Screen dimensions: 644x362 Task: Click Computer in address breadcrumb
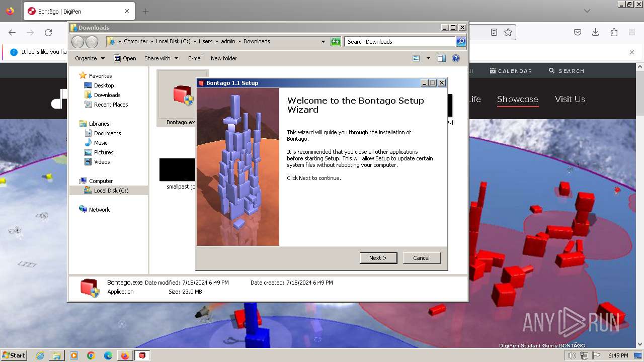136,42
